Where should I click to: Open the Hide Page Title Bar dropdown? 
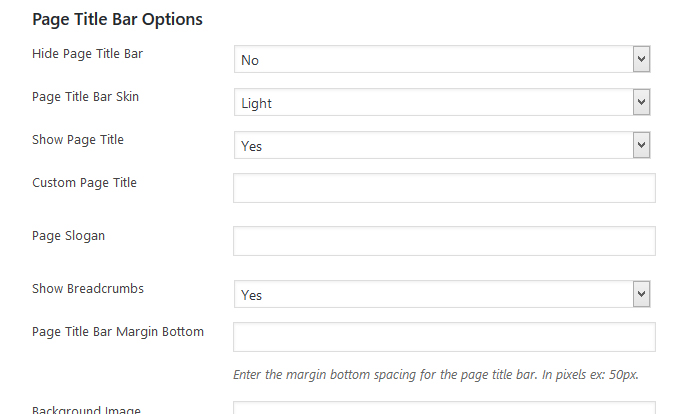(443, 60)
